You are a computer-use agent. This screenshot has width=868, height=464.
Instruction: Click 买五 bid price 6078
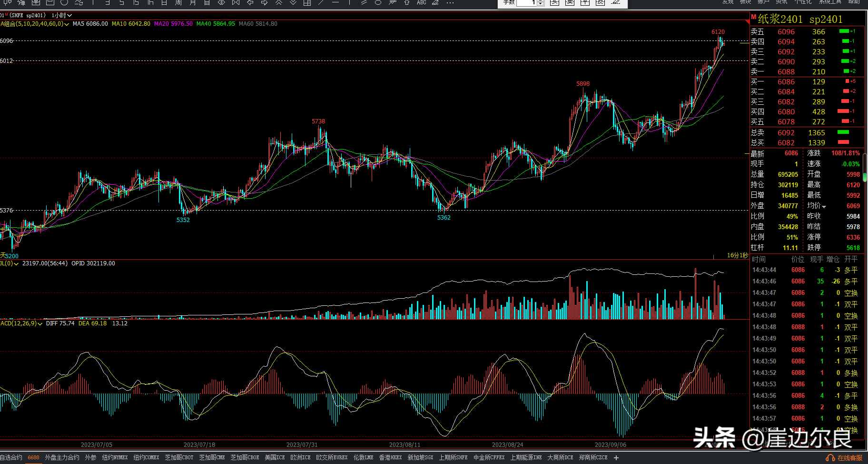pos(786,121)
